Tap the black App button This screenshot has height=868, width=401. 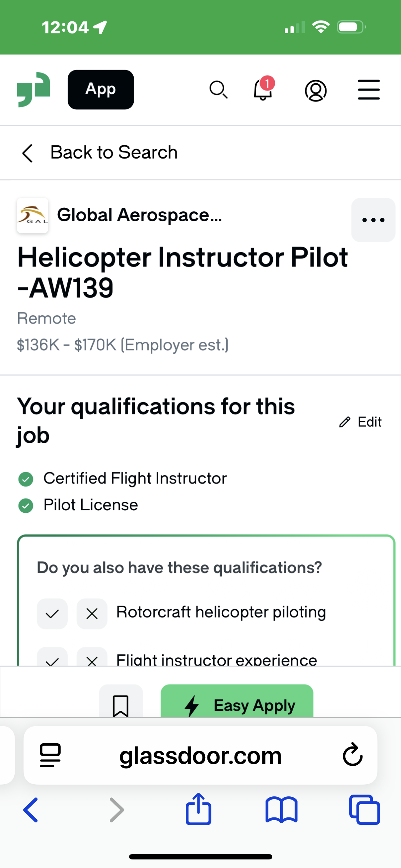click(x=101, y=89)
